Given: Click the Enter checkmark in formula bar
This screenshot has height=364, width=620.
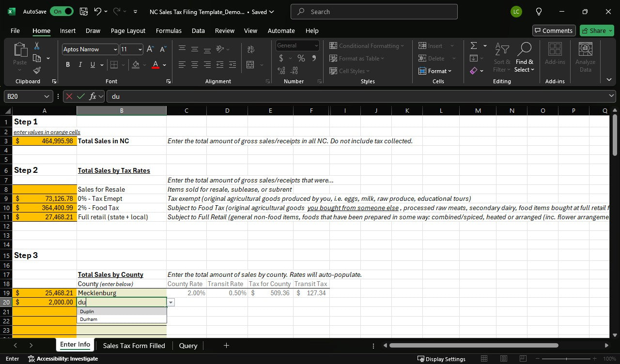Looking at the screenshot, I should (x=81, y=96).
